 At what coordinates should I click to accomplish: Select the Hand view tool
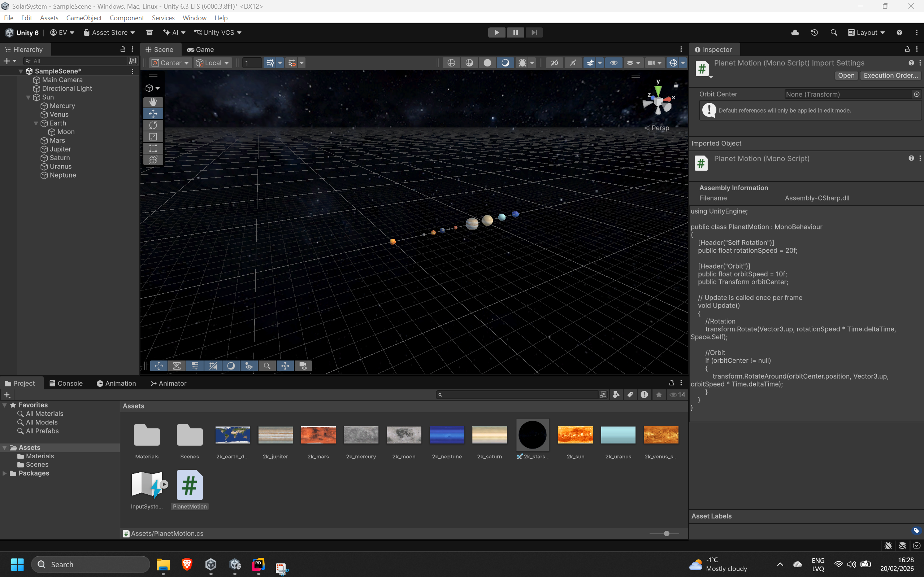(153, 102)
